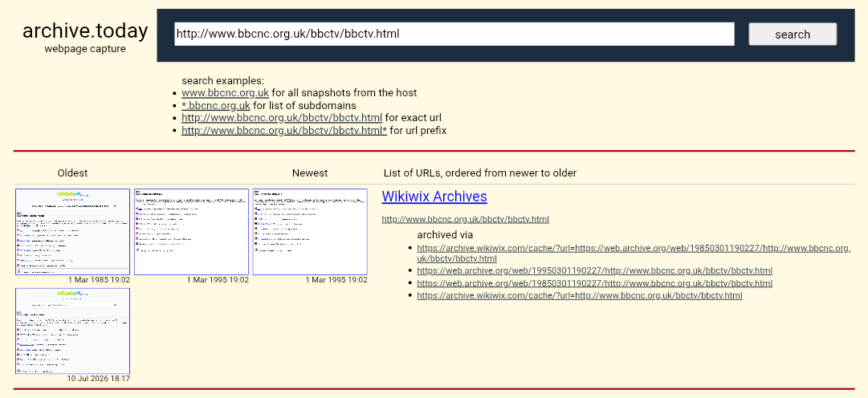
Task: Click the 'Oldest' column header
Action: [x=72, y=173]
